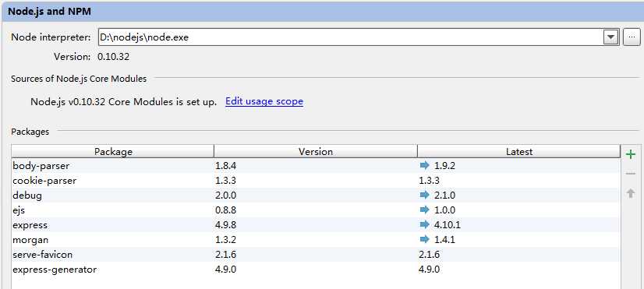Click the blue update arrow beside express 4.10.1
Image resolution: width=644 pixels, height=289 pixels.
[x=424, y=224]
